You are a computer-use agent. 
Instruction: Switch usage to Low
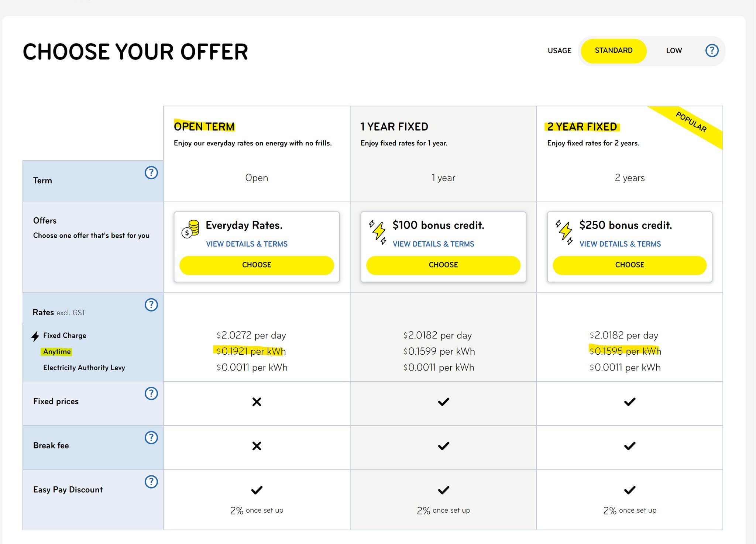pos(674,51)
